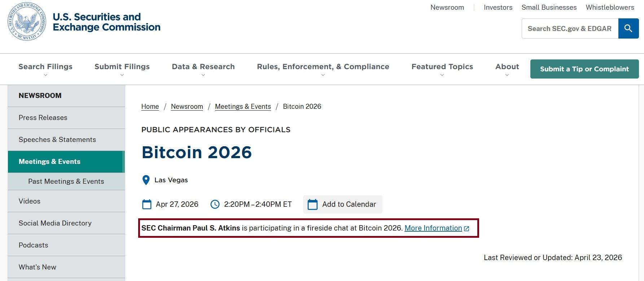Focus the Search SEC.gov & EDGAR field
The width and height of the screenshot is (644, 281).
pos(570,28)
